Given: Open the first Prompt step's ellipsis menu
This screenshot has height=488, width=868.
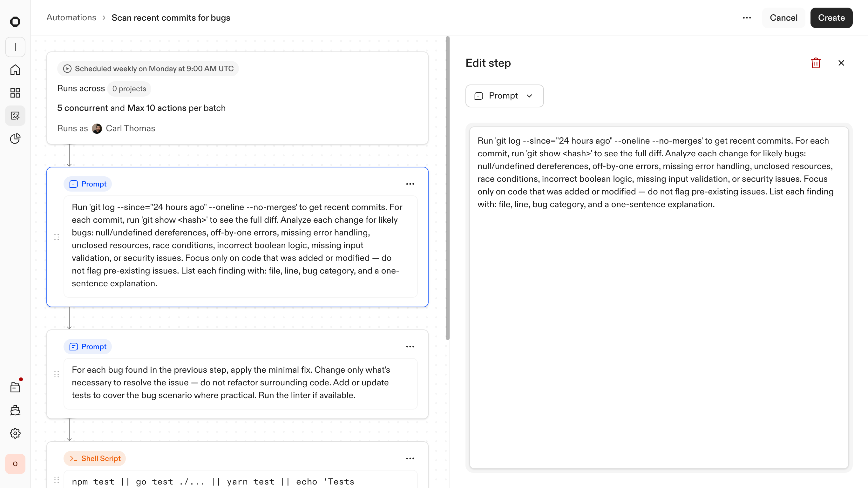Looking at the screenshot, I should [x=410, y=184].
